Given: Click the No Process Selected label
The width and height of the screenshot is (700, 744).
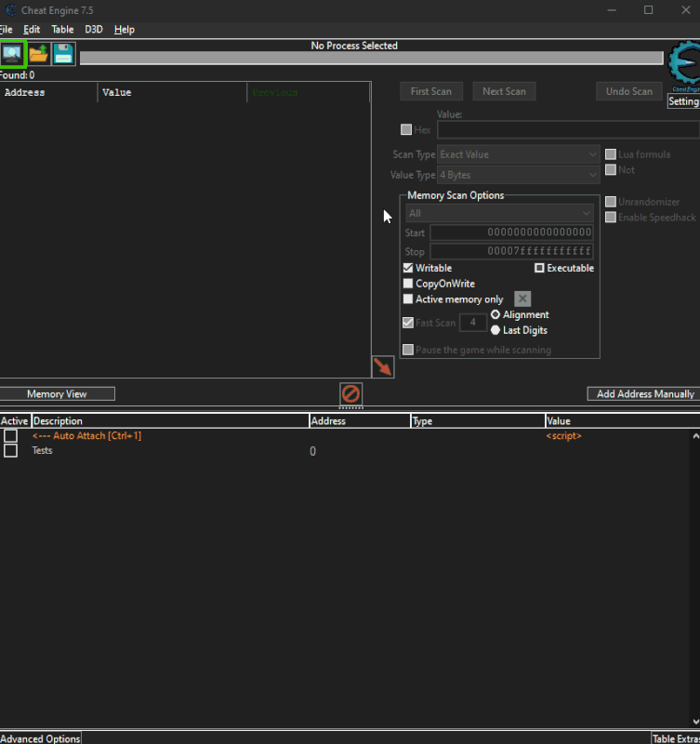Looking at the screenshot, I should (354, 46).
